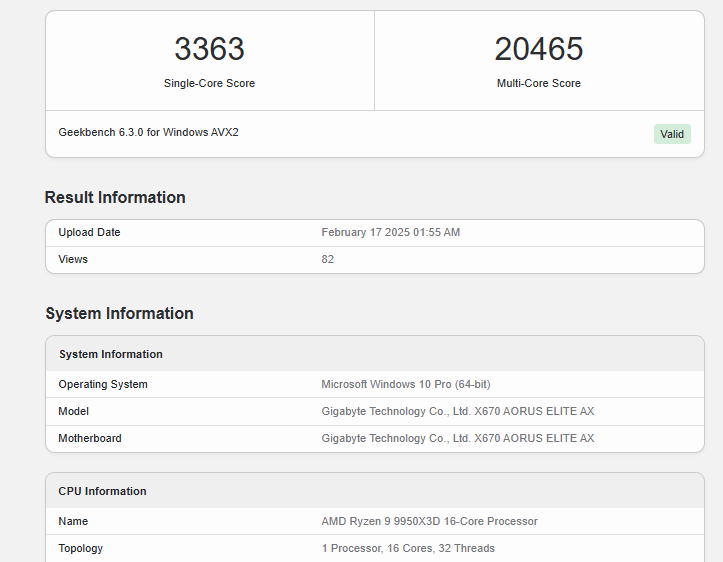
Task: Click the 20465 multi-core score number
Action: coord(538,49)
